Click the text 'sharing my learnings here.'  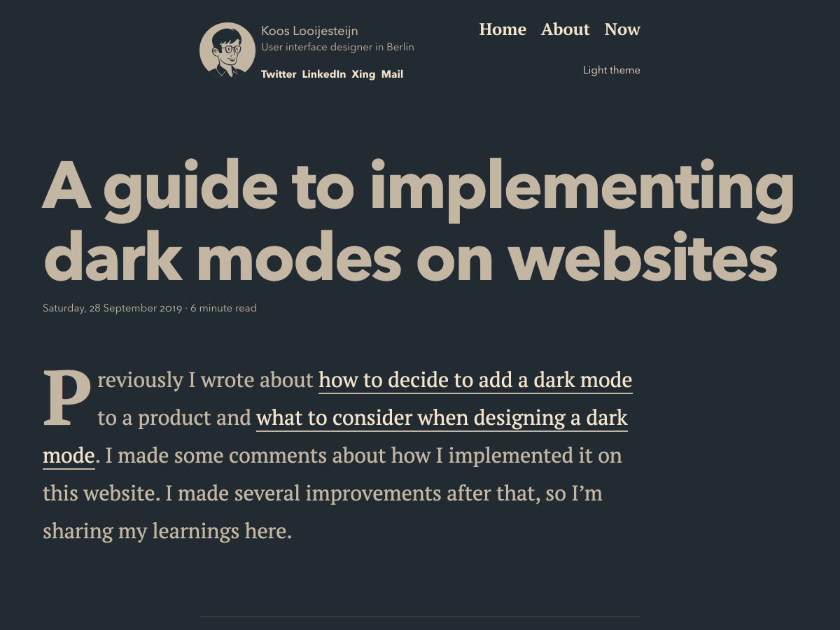click(167, 531)
